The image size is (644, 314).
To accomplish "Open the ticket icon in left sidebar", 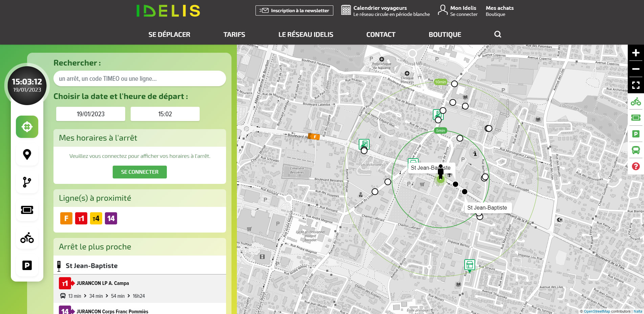I will 27,210.
